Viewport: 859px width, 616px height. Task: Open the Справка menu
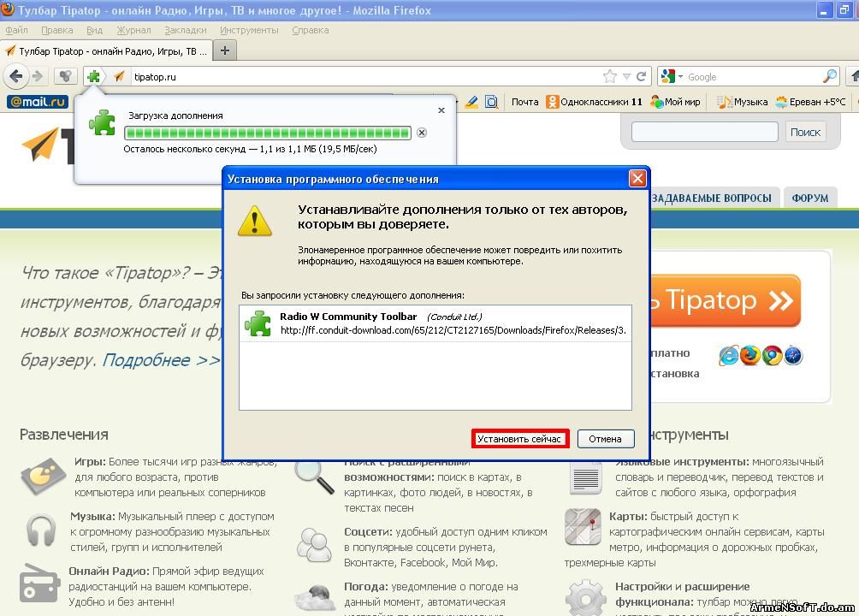click(310, 30)
